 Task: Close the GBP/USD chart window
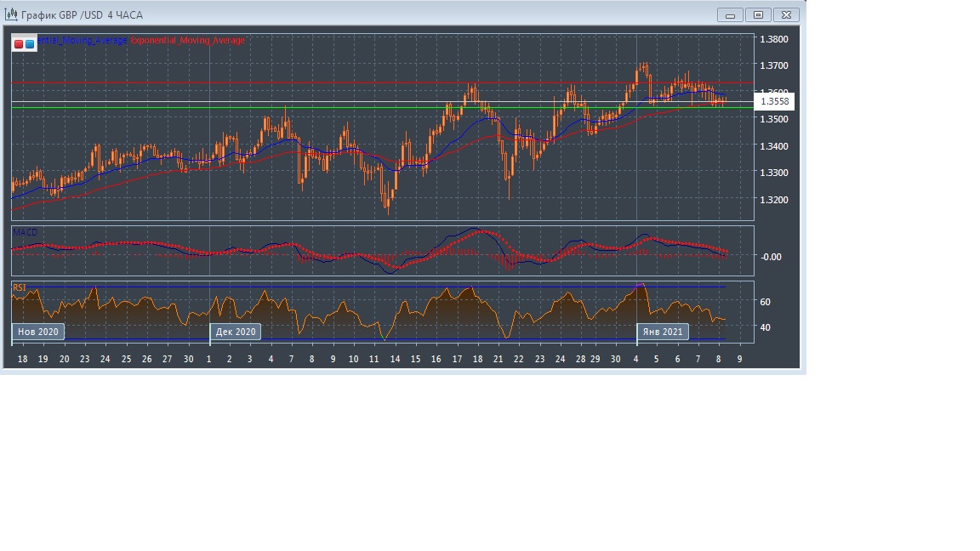(787, 14)
